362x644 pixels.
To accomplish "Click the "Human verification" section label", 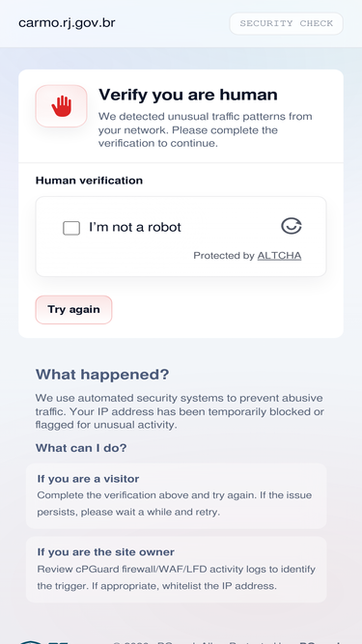I will [x=89, y=181].
